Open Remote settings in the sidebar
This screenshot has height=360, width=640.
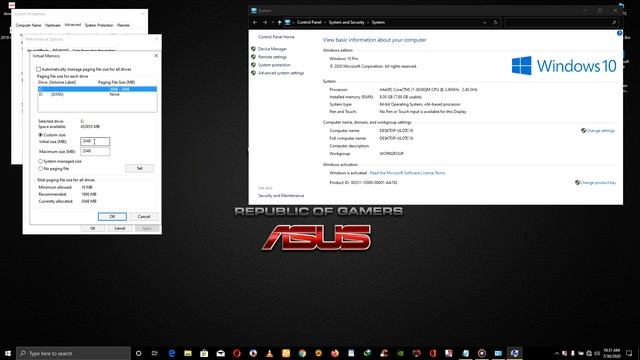pyautogui.click(x=272, y=57)
